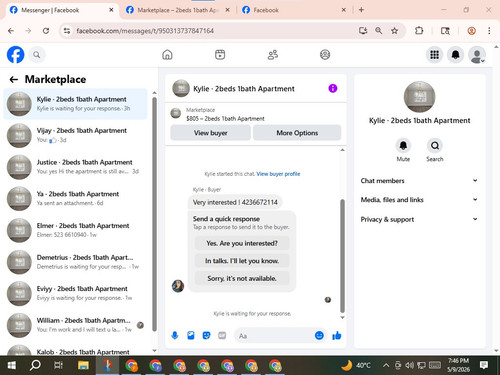500x375 pixels.
Task: Open Demetrius - 2beds 1bath chat
Action: click(75, 262)
